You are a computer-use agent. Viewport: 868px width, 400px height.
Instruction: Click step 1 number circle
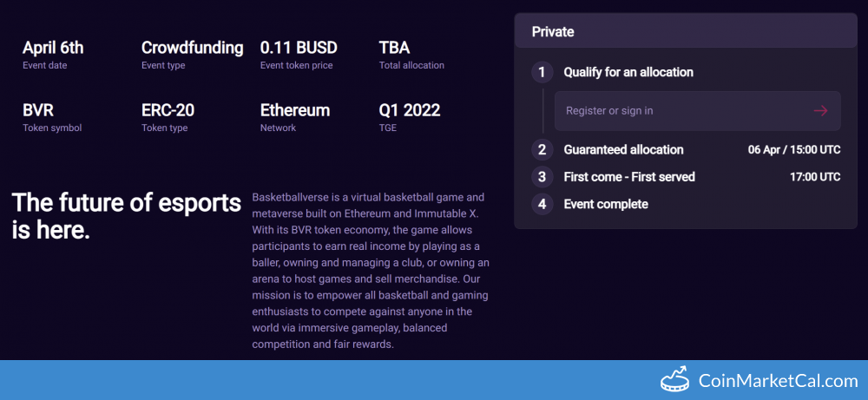pyautogui.click(x=542, y=72)
